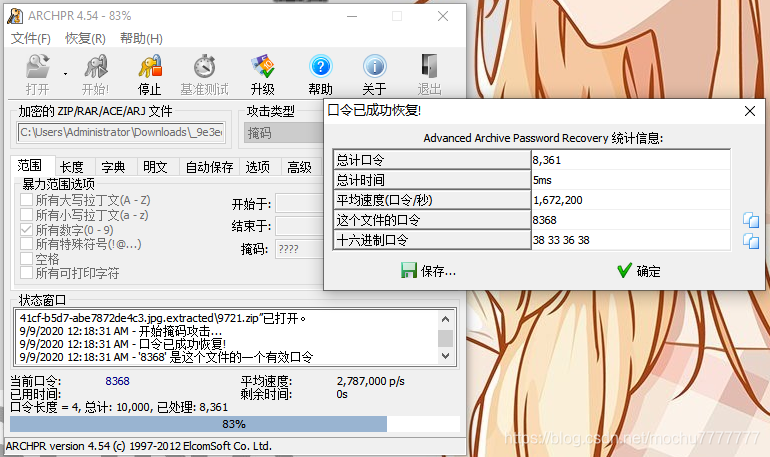Click the log line '8368' 是这个文件的一个有效口令
Viewport: 770px width, 457px height.
(166, 357)
